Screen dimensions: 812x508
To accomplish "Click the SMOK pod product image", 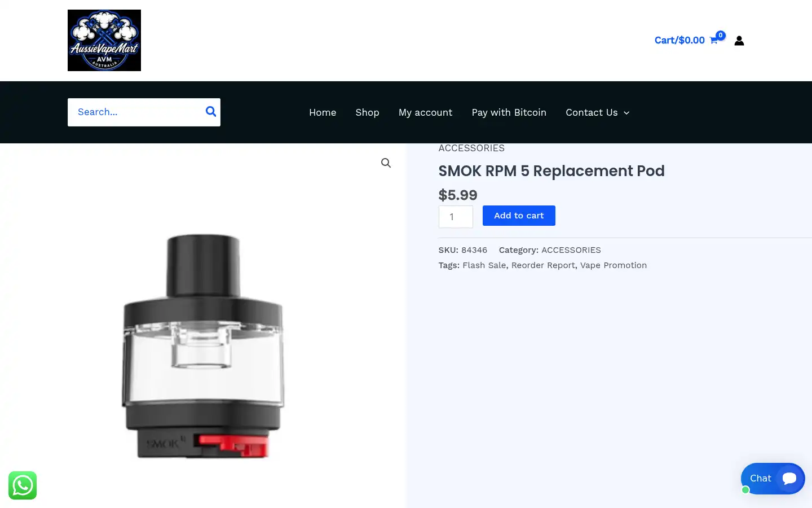I will [203, 345].
